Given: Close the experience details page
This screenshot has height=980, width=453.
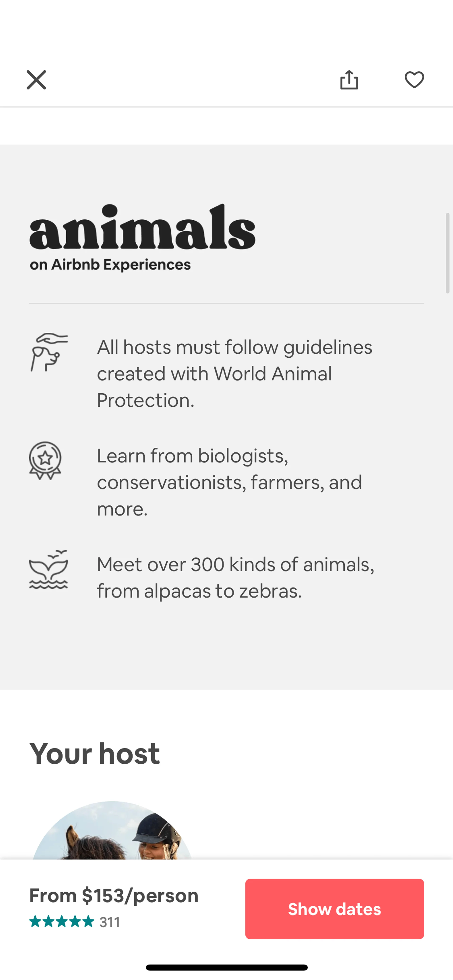Looking at the screenshot, I should point(36,80).
